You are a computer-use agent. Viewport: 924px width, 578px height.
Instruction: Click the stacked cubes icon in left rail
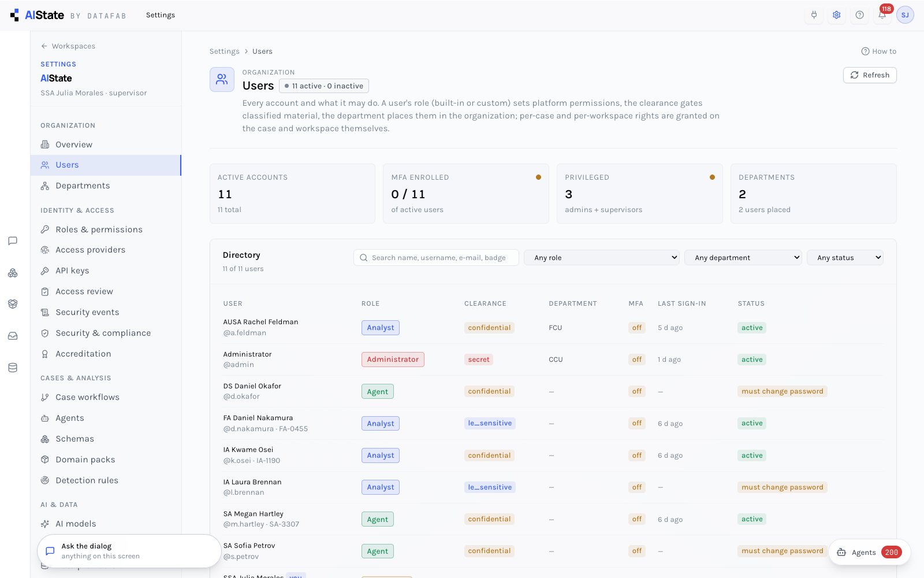13,273
